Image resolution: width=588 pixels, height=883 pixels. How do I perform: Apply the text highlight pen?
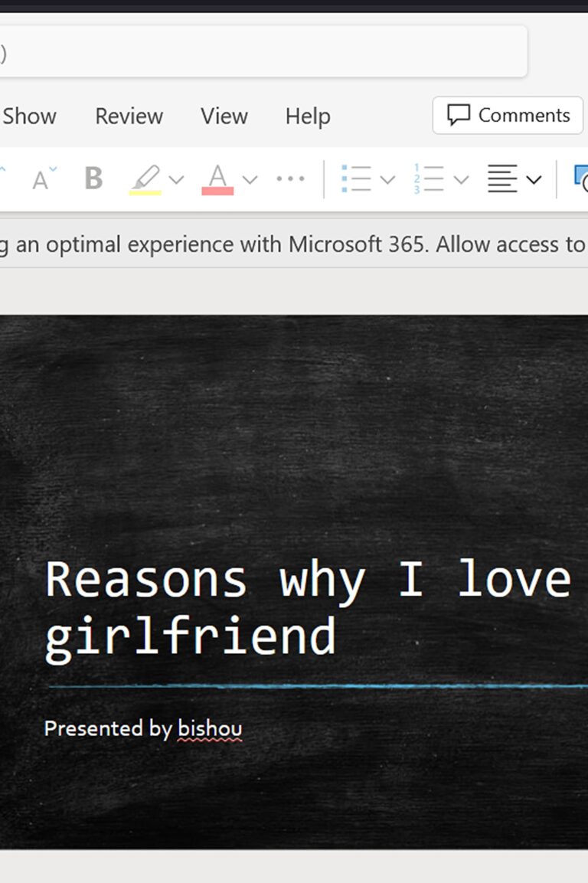click(145, 179)
